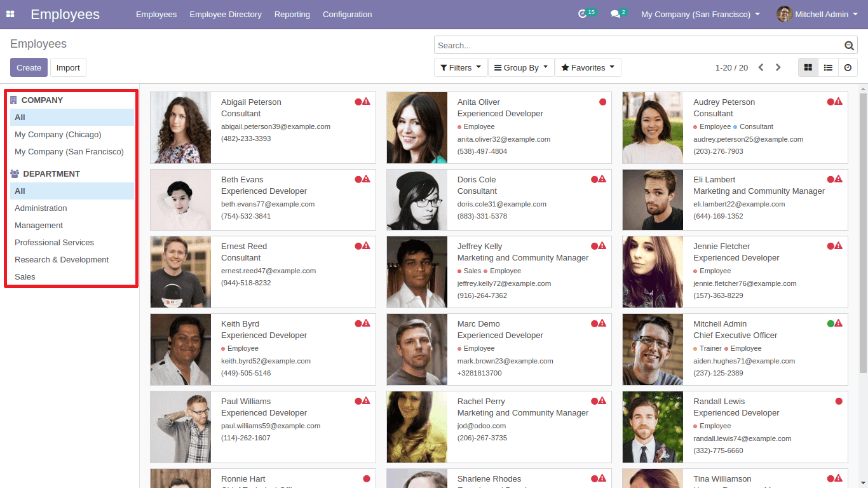This screenshot has height=488, width=868.
Task: Click warning triangle on Jennie Fletcher card
Action: point(838,246)
